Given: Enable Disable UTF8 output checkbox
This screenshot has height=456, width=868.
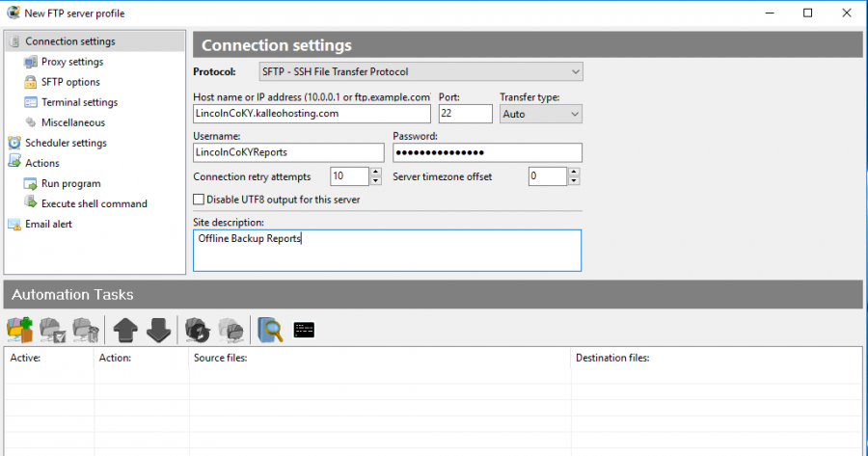Looking at the screenshot, I should click(x=200, y=200).
